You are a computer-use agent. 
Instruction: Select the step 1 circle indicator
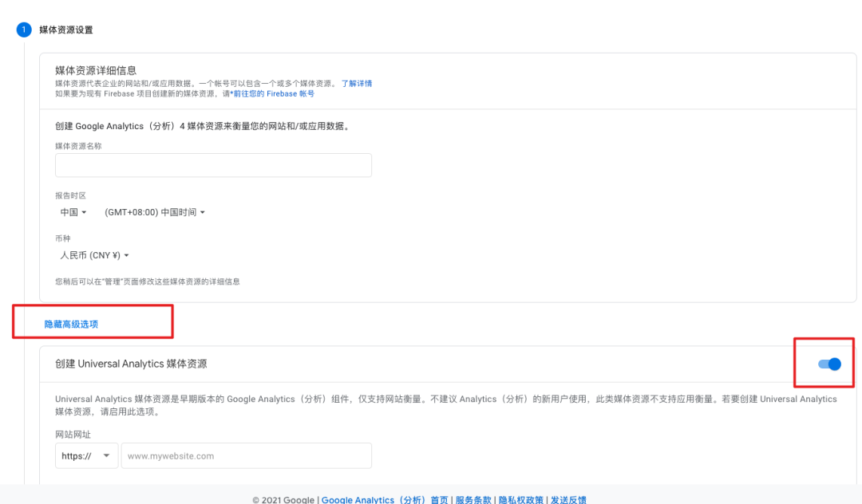(23, 30)
